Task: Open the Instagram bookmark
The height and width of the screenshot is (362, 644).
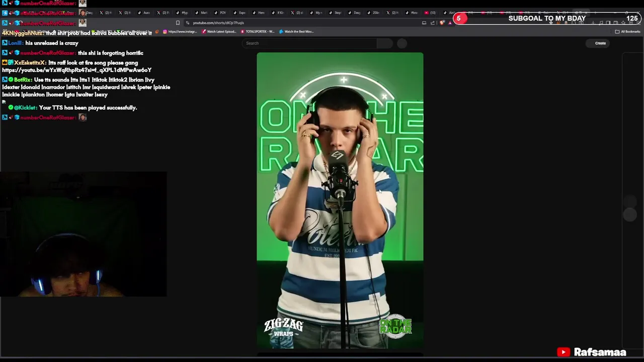Action: [180, 32]
